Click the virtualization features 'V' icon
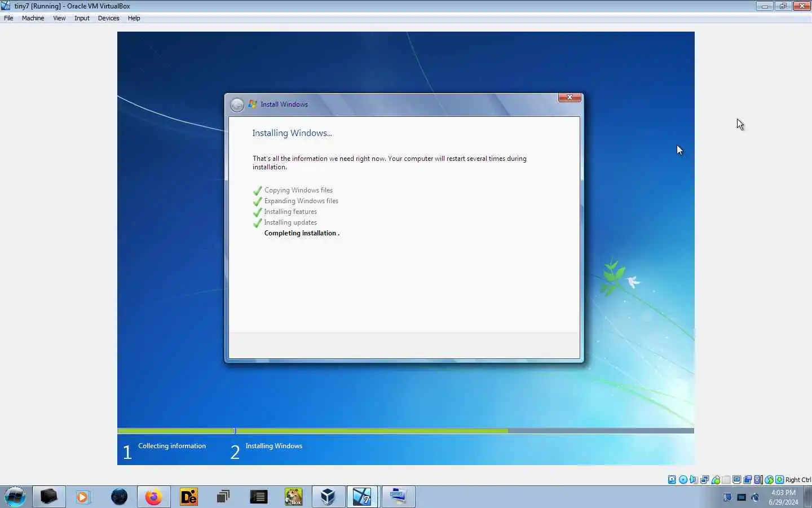The image size is (812, 508). click(758, 480)
